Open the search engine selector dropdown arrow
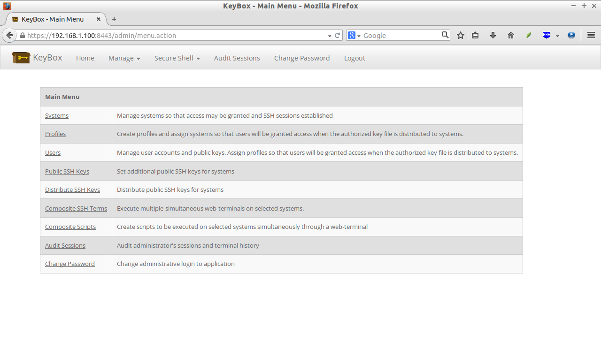The height and width of the screenshot is (364, 601). pos(359,36)
